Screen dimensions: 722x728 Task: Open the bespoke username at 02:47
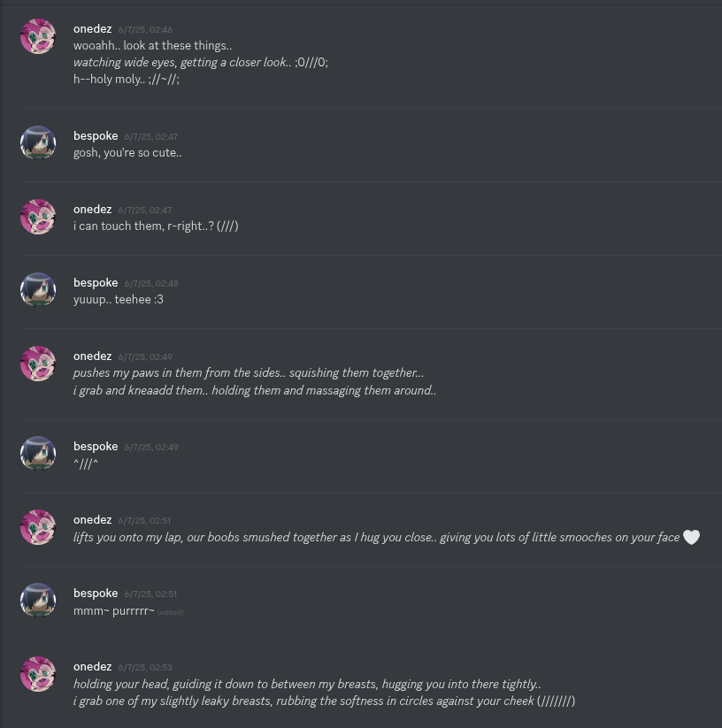click(x=96, y=136)
